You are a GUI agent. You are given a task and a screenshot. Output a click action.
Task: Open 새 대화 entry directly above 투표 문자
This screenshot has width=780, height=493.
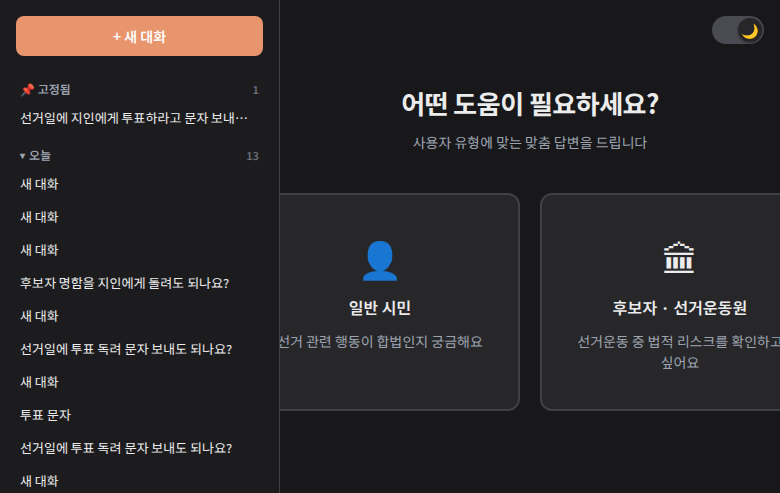point(39,382)
